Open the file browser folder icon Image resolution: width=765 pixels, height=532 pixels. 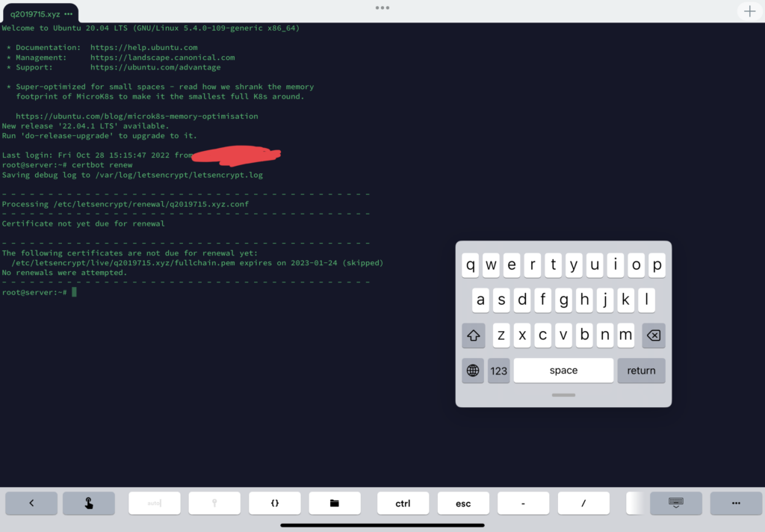[x=335, y=503]
